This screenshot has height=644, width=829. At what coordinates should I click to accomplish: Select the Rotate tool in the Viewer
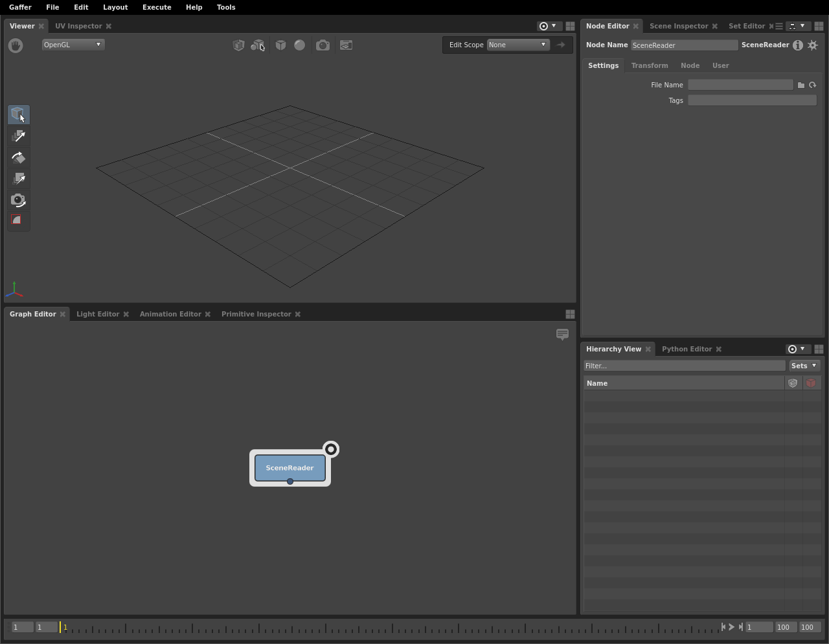point(19,157)
